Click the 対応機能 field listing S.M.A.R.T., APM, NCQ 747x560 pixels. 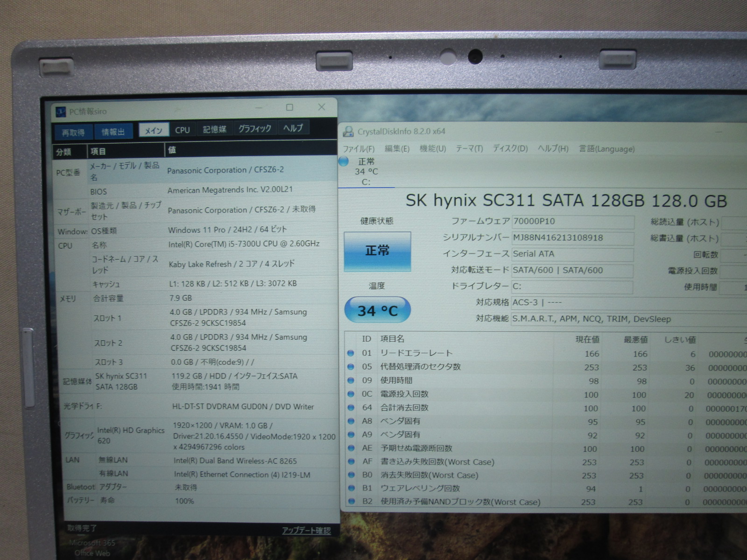click(629, 319)
